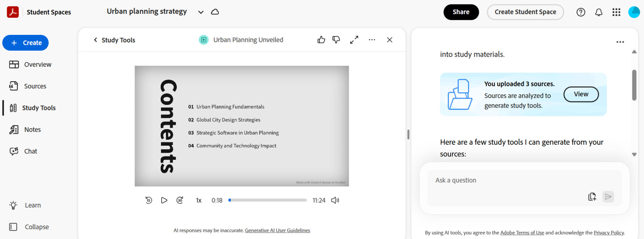Open Chat in the sidebar
This screenshot has height=239, width=644.
click(23, 151)
